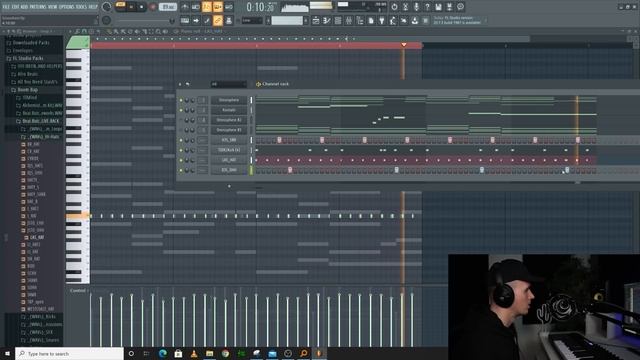
Task: Click the main pitch knob below volume
Action: (x=107, y=20)
